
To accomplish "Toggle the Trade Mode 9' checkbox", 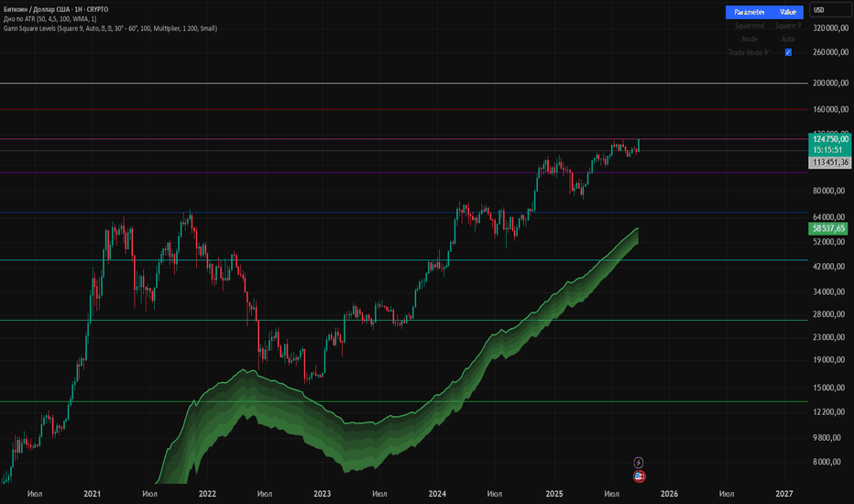I will [788, 52].
